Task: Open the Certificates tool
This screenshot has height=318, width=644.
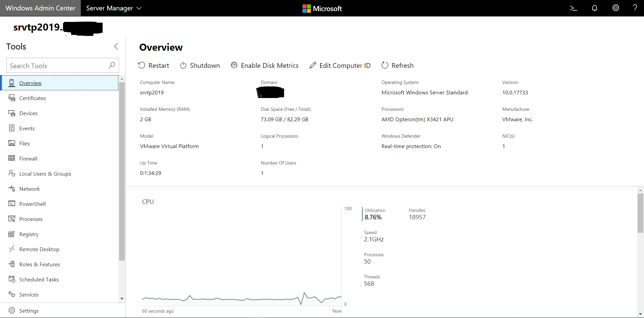Action: point(33,98)
